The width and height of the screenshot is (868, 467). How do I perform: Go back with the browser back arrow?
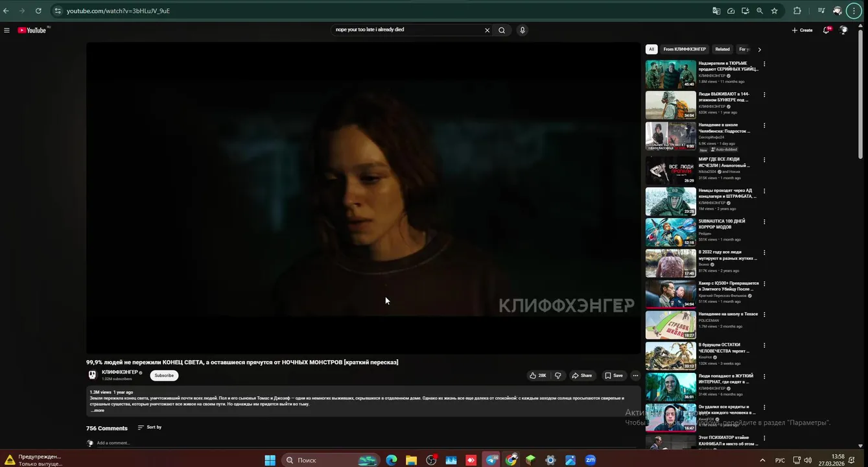pos(6,10)
